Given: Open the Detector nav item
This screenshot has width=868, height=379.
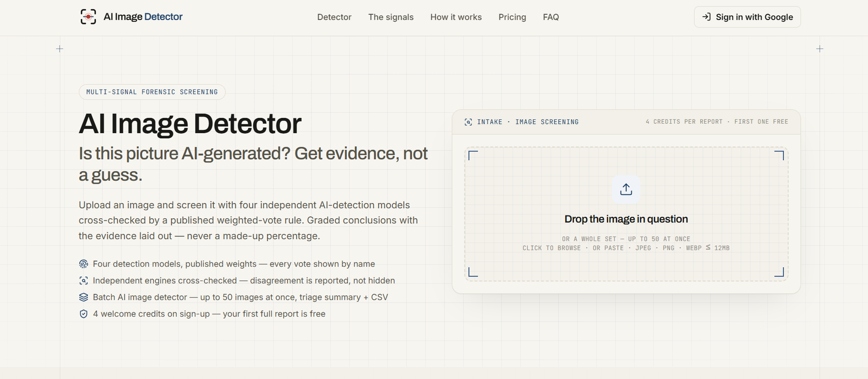Looking at the screenshot, I should [334, 17].
